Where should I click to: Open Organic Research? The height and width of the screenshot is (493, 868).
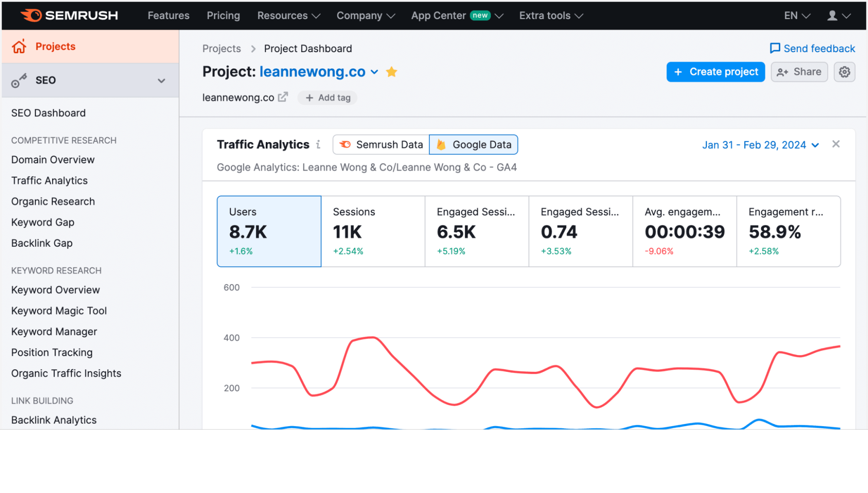click(x=53, y=202)
